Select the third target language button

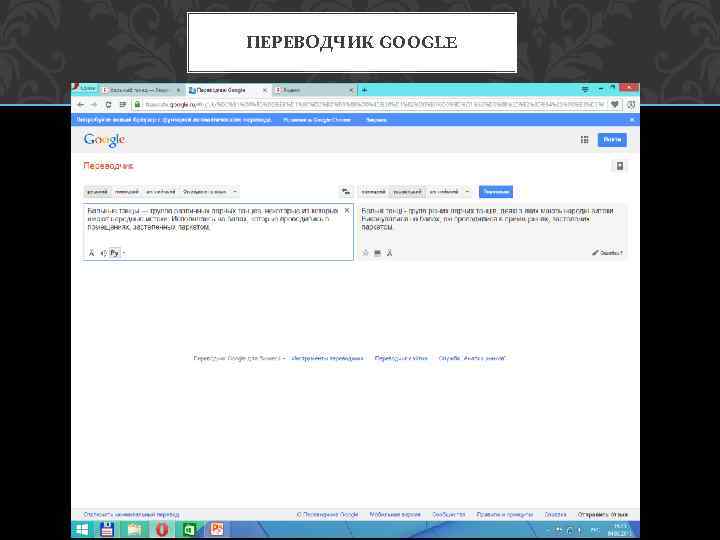444,191
